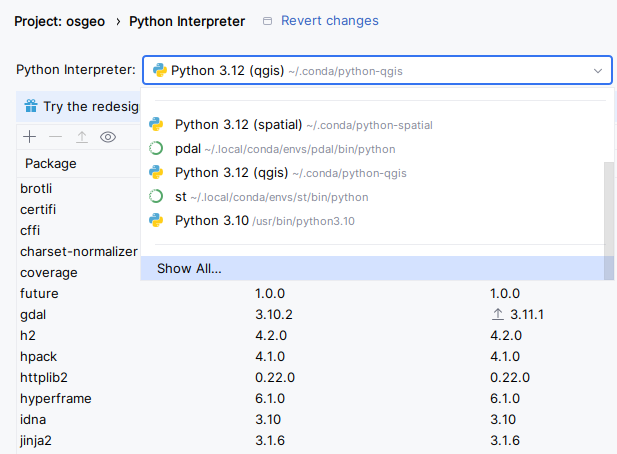Click the Package column header

(51, 164)
